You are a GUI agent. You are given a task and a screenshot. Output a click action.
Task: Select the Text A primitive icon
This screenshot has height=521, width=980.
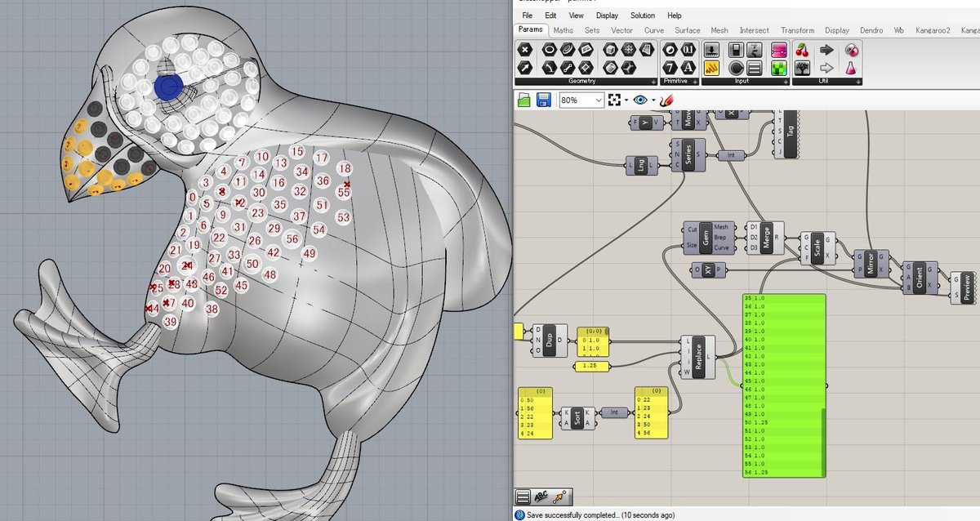pyautogui.click(x=688, y=68)
